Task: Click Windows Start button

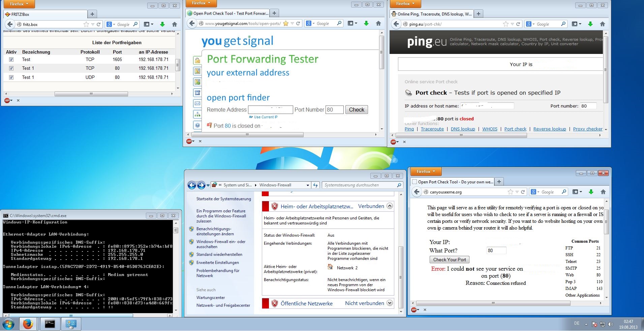Action: (x=9, y=324)
